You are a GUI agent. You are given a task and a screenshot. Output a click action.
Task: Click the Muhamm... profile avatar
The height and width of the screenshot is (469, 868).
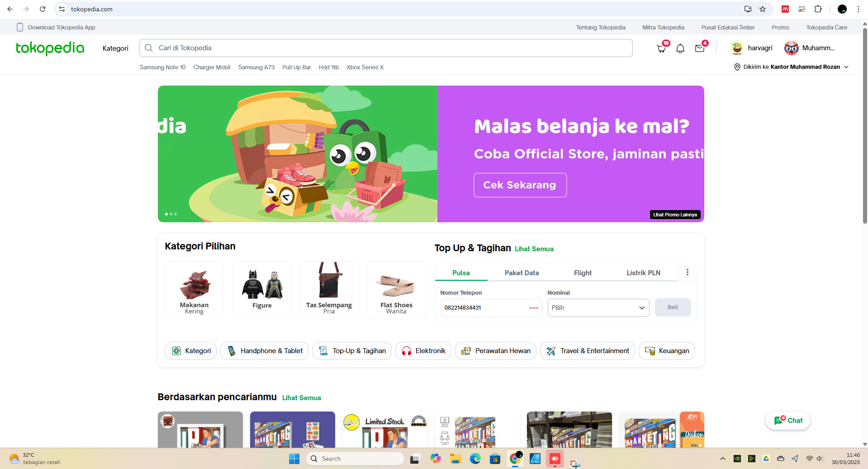(x=792, y=48)
